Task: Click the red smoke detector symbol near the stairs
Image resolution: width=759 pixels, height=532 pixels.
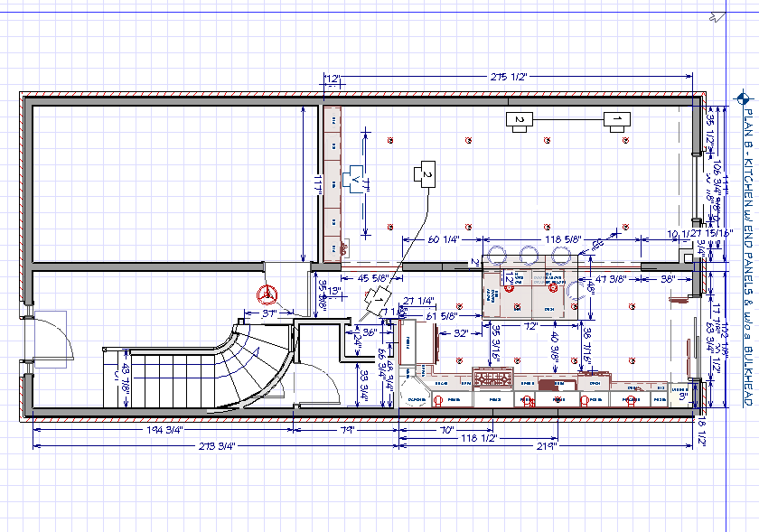Action: point(267,294)
